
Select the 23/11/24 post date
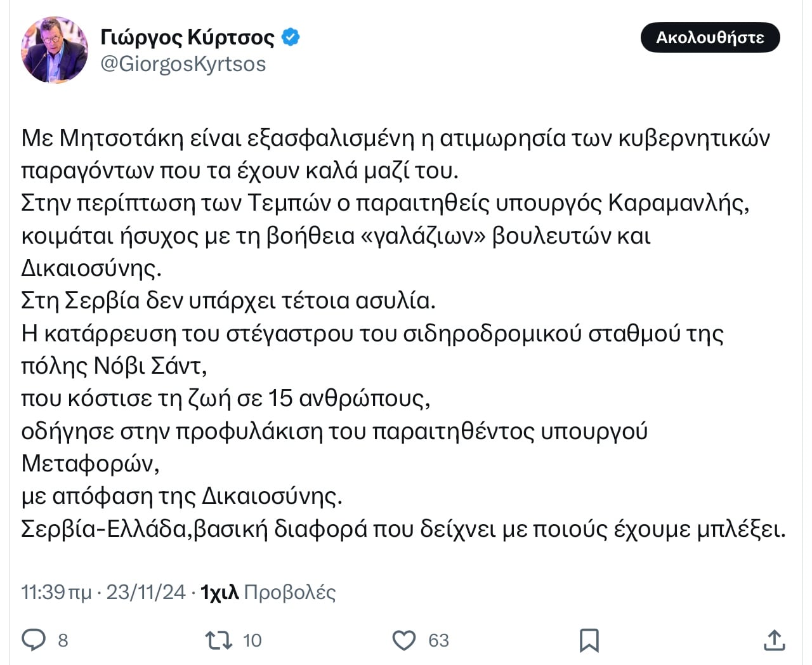click(145, 592)
